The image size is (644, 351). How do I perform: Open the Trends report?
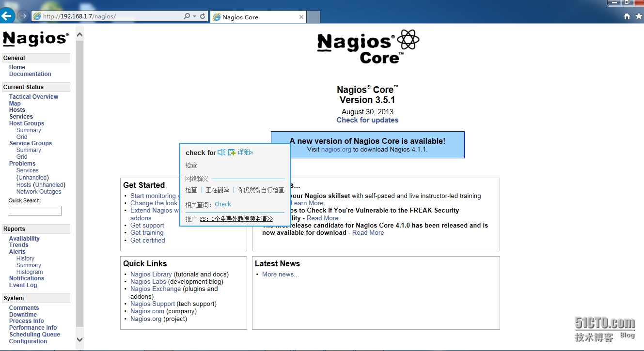(x=19, y=245)
